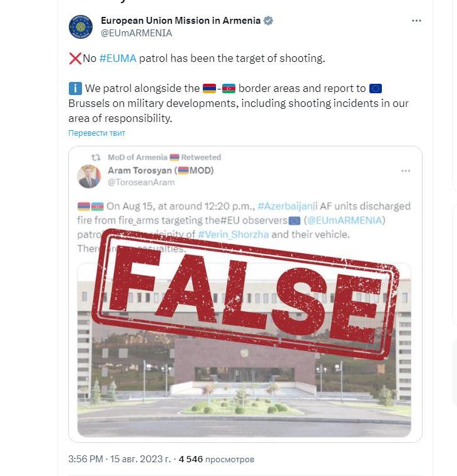The height and width of the screenshot is (476, 457).
Task: Click the #Azerbaijan hashtag in the quoted tweet
Action: tap(285, 206)
